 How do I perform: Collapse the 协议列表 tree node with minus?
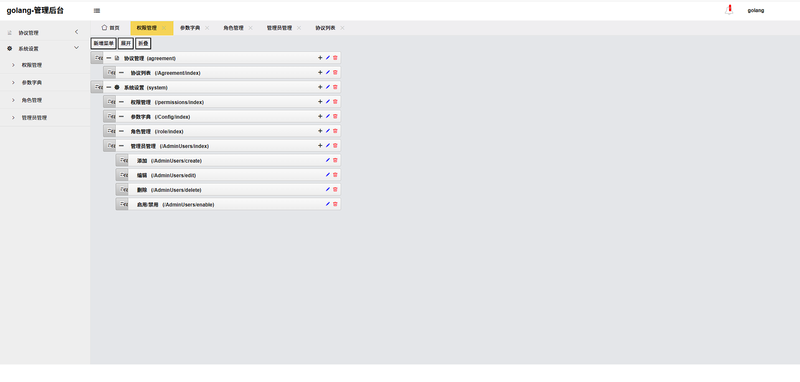point(121,72)
